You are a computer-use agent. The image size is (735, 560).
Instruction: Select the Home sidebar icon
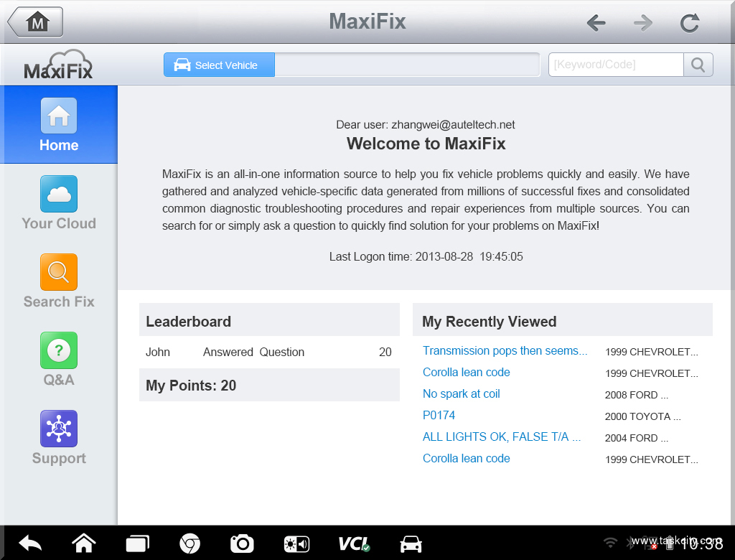tap(58, 124)
